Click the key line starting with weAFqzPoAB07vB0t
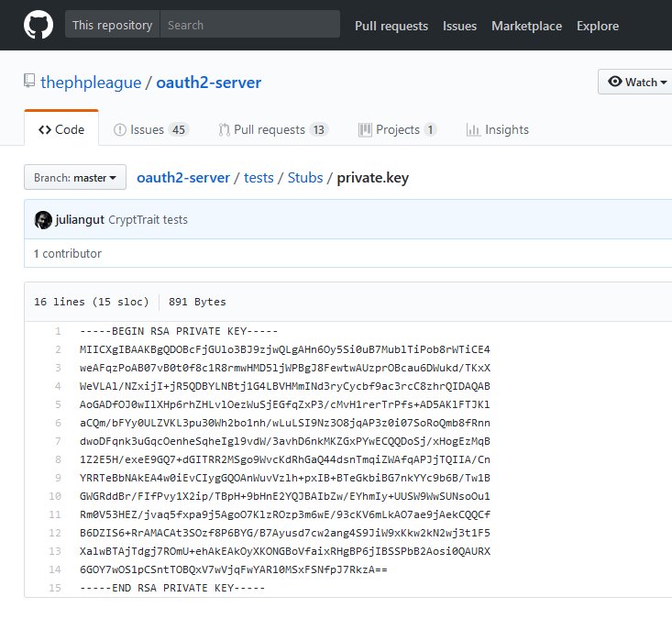The image size is (672, 630). coord(285,368)
